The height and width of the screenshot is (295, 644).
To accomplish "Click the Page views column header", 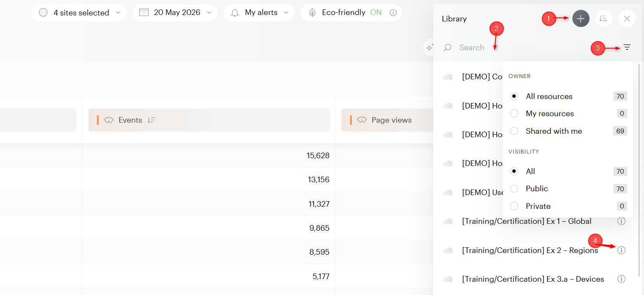I will (387, 120).
